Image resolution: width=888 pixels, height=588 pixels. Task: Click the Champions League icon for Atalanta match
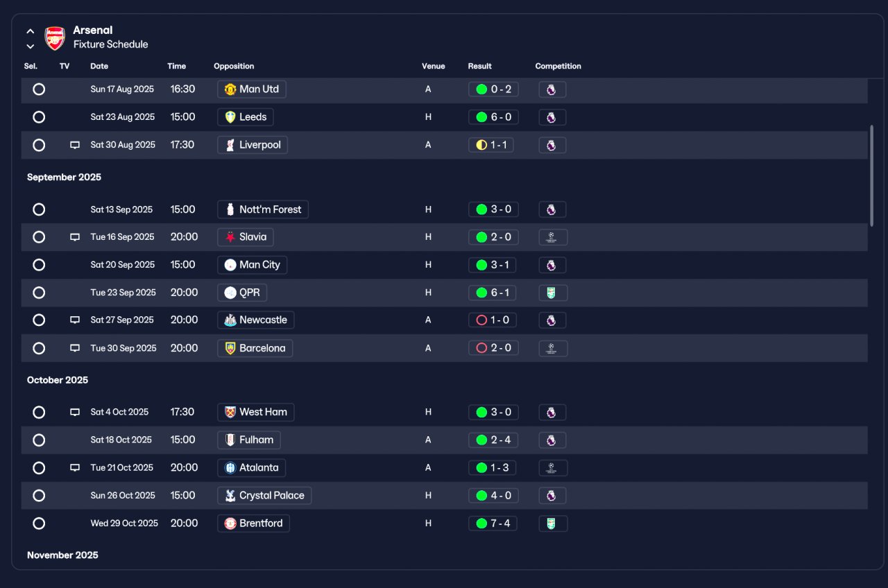point(553,468)
